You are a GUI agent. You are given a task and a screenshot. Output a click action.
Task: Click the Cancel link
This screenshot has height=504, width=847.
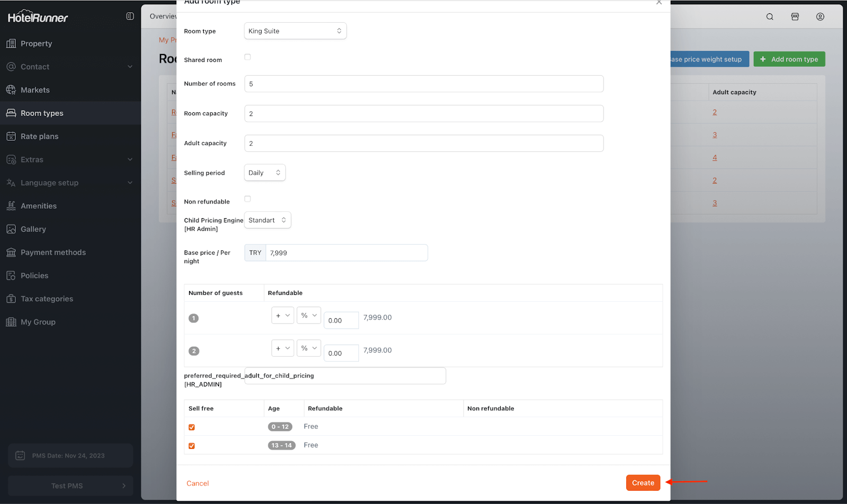coord(197,483)
